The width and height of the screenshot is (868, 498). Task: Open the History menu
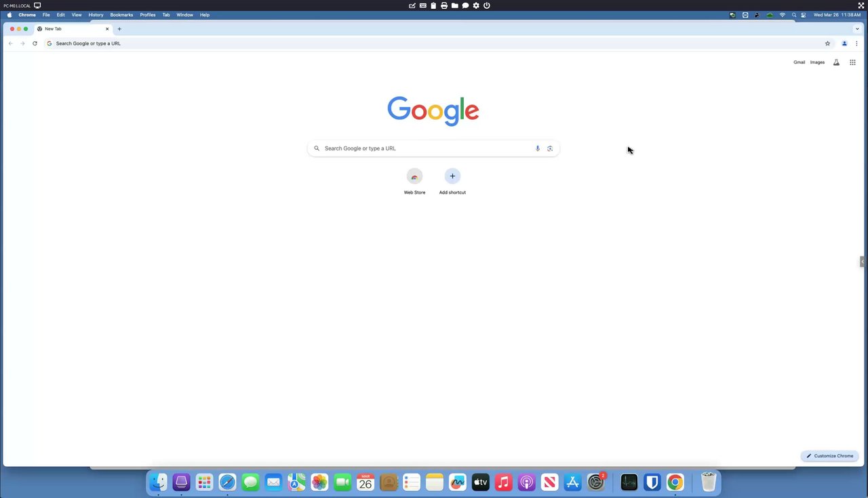point(96,15)
